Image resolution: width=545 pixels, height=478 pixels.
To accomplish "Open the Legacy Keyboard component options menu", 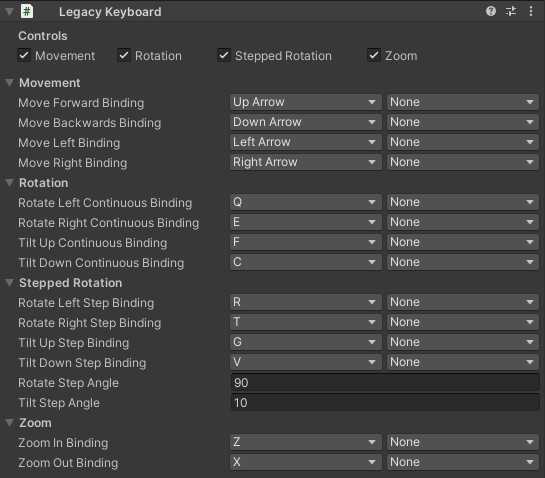I will [531, 11].
